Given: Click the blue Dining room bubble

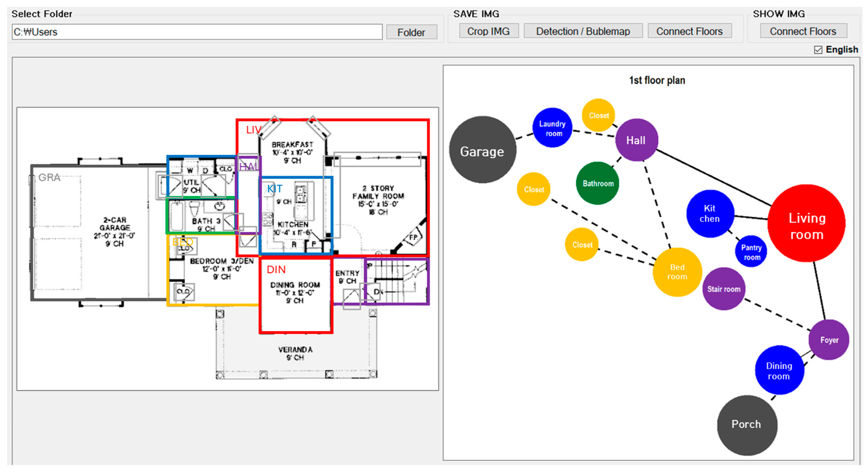Looking at the screenshot, I should pyautogui.click(x=779, y=370).
